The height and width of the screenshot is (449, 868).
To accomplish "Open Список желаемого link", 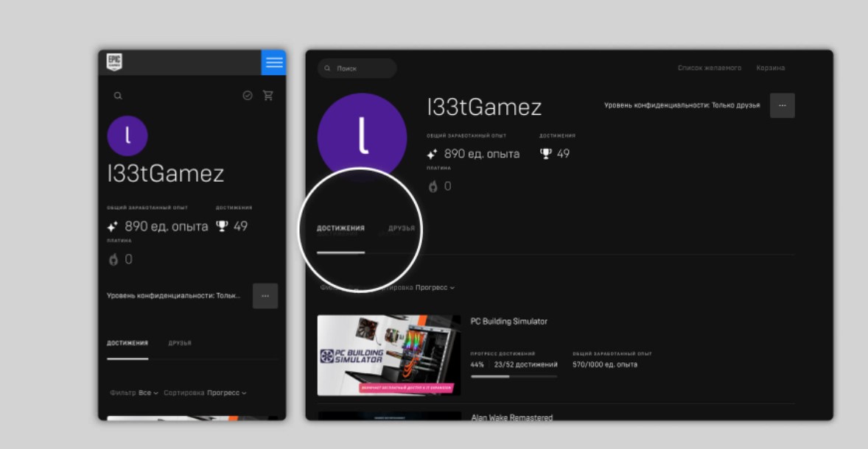I will pos(709,68).
